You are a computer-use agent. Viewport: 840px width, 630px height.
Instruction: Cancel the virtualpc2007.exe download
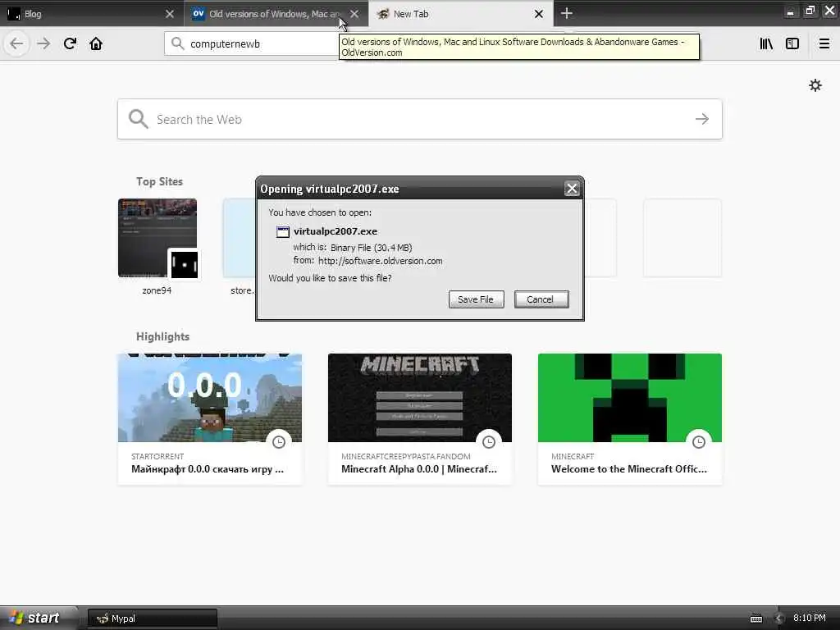pos(541,299)
